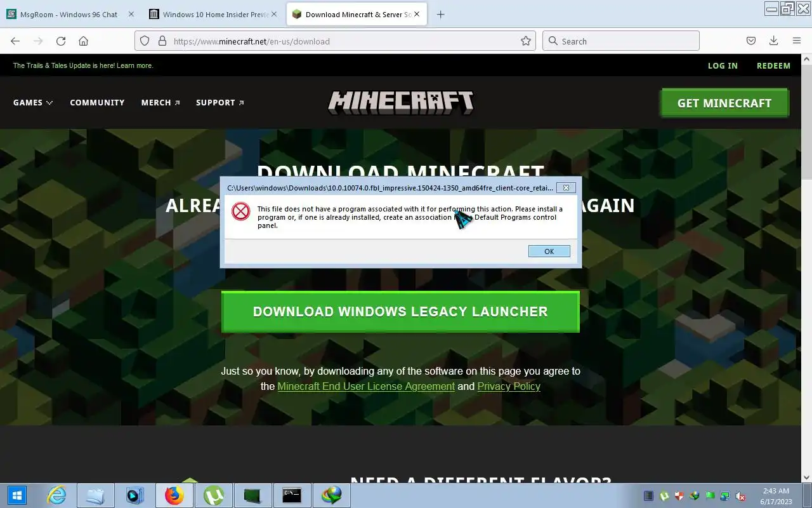
Task: Open a new browser tab
Action: pyautogui.click(x=441, y=14)
